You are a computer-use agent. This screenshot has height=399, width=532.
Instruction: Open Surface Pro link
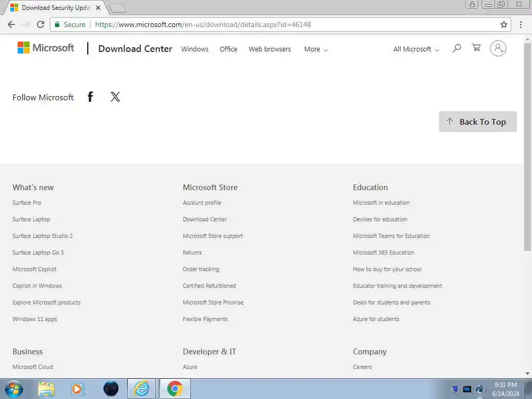click(x=27, y=203)
